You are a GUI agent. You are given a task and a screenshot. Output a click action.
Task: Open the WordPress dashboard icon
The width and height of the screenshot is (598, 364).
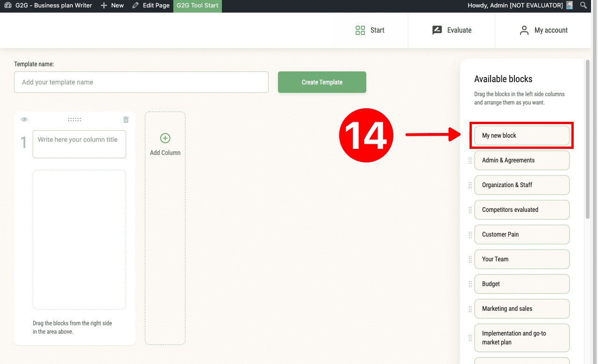7,6
